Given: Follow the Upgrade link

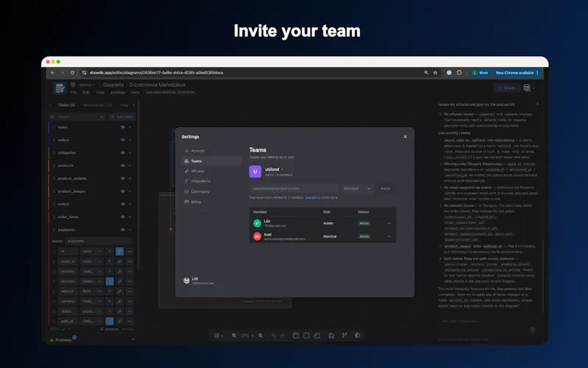Looking at the screenshot, I should click(x=311, y=197).
